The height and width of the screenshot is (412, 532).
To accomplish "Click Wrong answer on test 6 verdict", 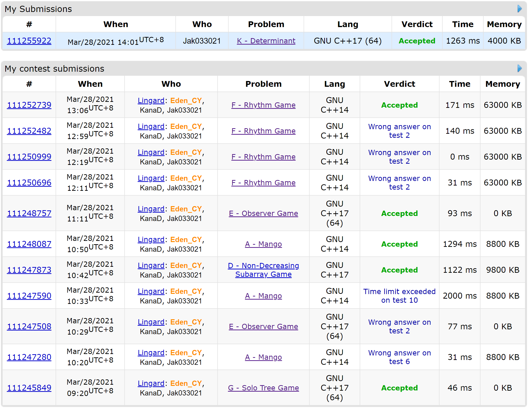I will pos(399,357).
